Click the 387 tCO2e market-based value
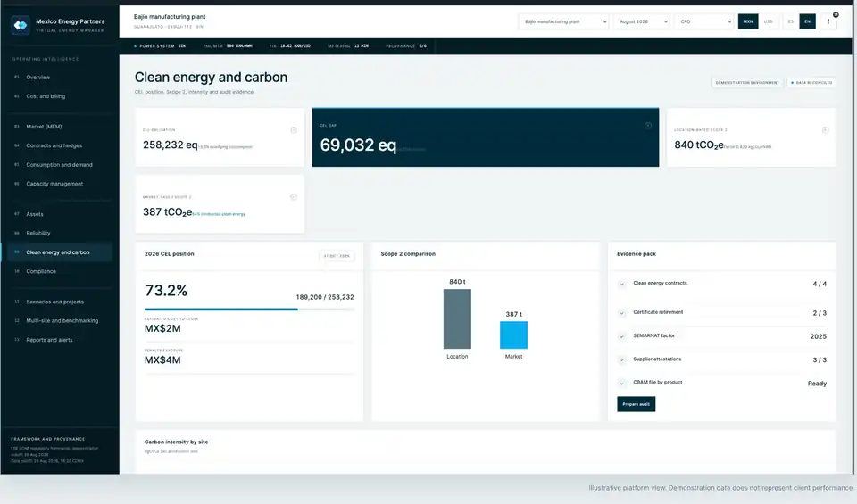 tap(167, 212)
